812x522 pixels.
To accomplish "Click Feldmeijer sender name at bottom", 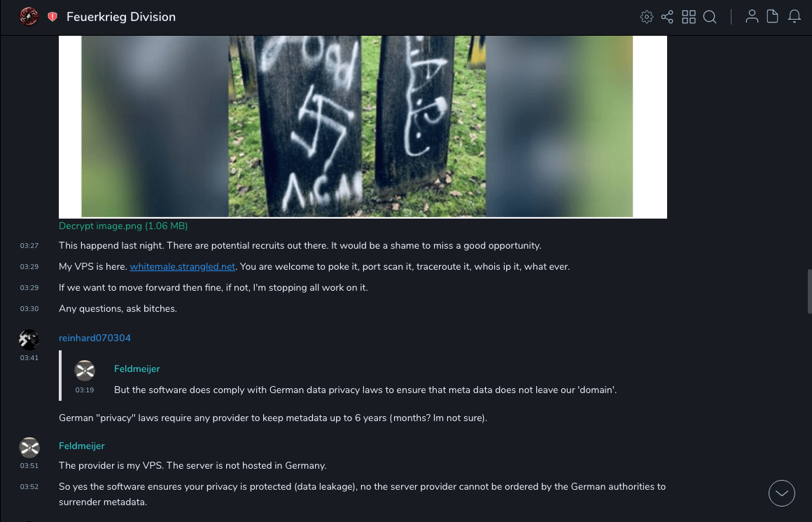I will point(82,446).
